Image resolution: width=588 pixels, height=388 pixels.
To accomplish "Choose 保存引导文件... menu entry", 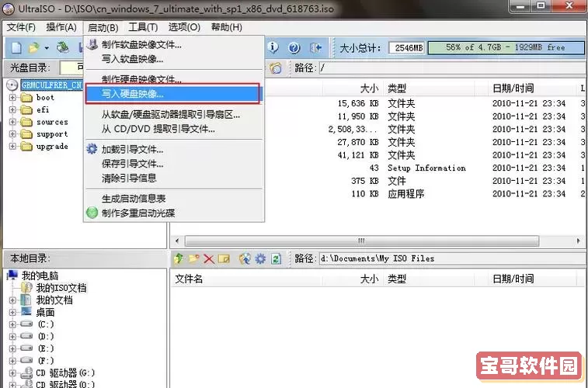I will pyautogui.click(x=174, y=164).
